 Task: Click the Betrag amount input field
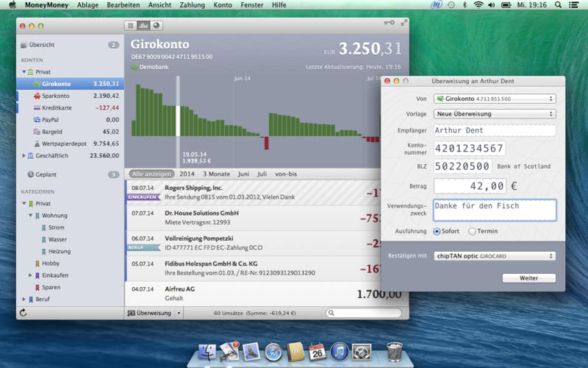pyautogui.click(x=470, y=186)
